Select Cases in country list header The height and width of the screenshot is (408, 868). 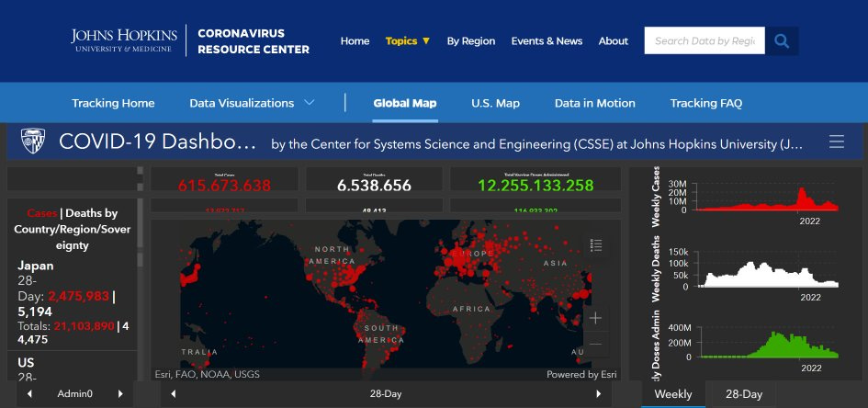pyautogui.click(x=42, y=213)
